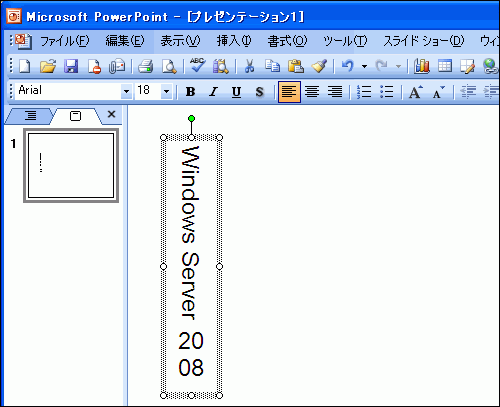500x407 pixels.
Task: Toggle Underline formatting
Action: point(236,92)
